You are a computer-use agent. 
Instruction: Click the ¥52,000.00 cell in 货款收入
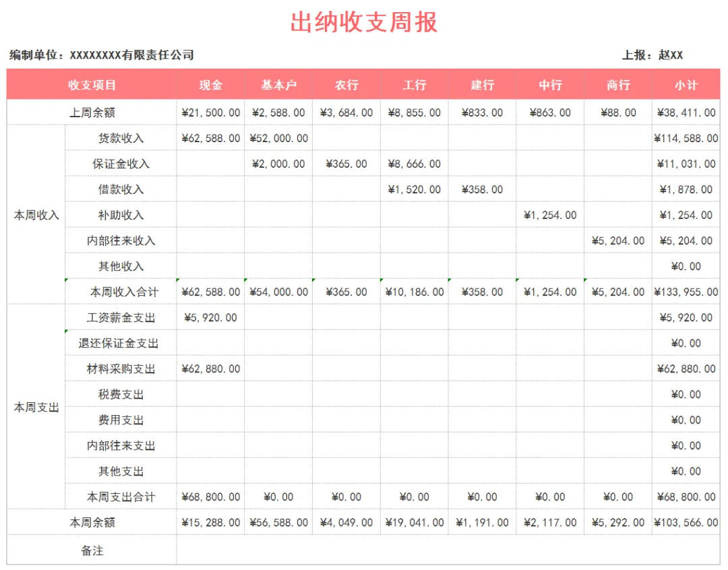[278, 138]
